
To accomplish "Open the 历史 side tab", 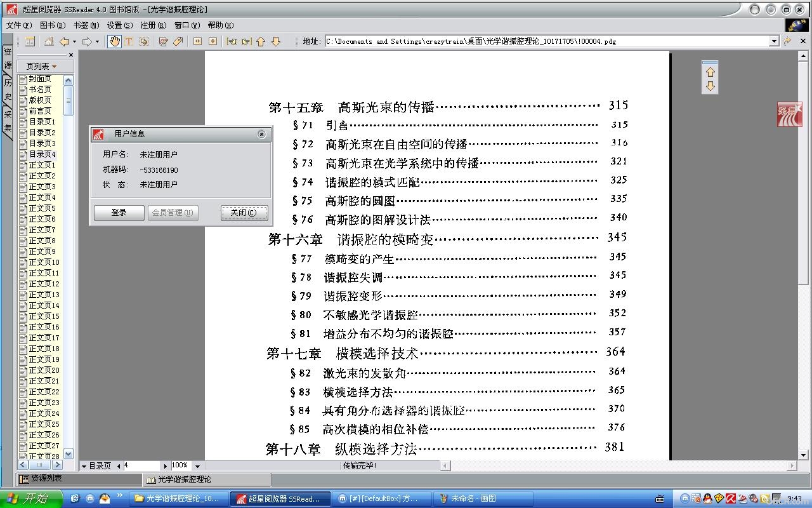I will pyautogui.click(x=8, y=90).
